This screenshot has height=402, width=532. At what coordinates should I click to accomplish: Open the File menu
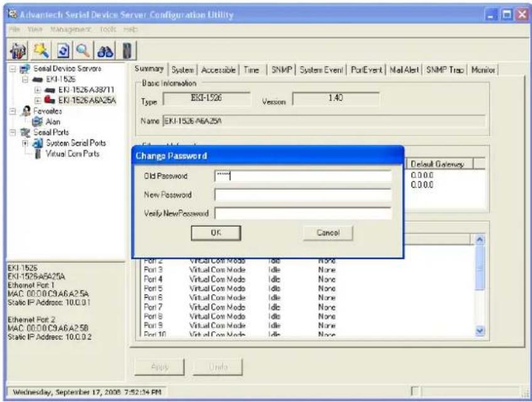(x=14, y=30)
